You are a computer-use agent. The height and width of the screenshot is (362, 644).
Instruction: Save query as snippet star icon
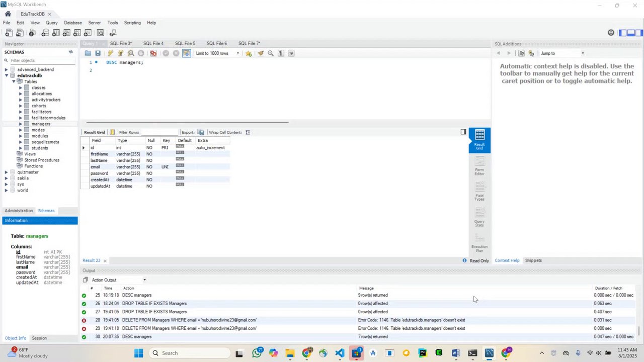[249, 53]
